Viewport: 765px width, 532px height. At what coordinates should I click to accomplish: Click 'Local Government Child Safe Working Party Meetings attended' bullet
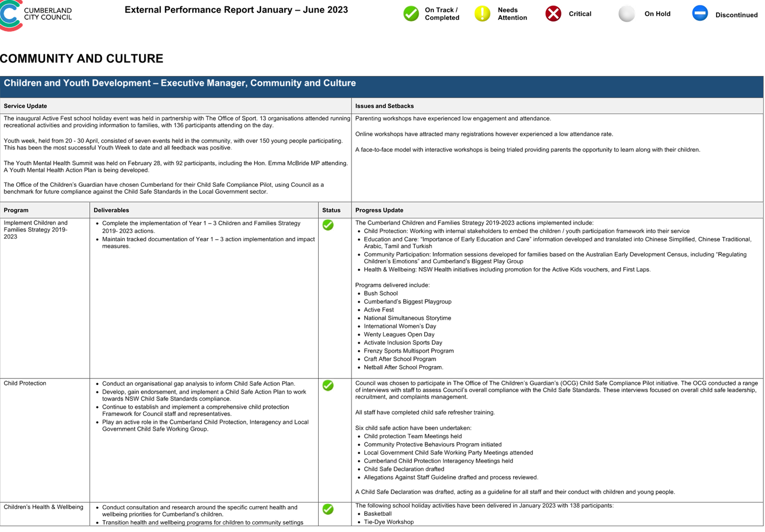point(448,453)
